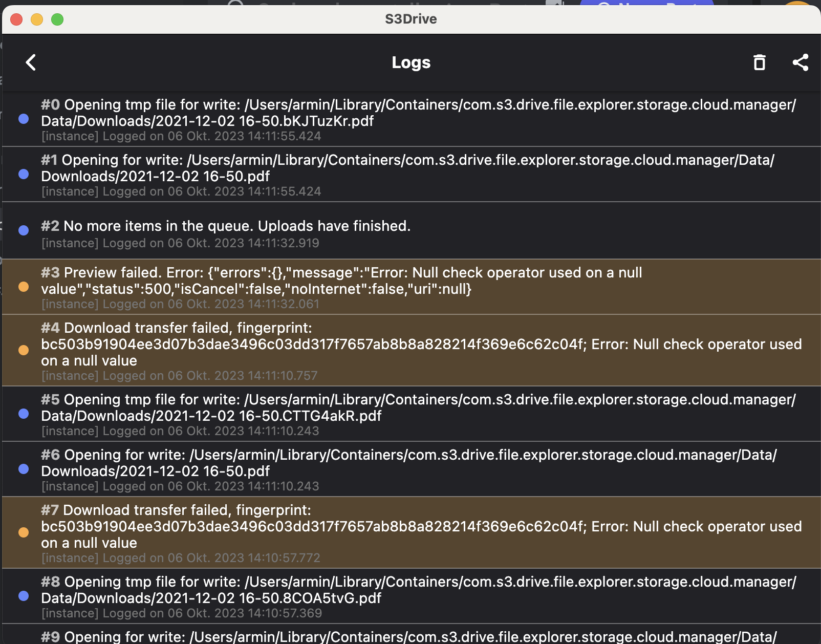
Task: Click log #6 Opening for write entry
Action: click(x=409, y=463)
